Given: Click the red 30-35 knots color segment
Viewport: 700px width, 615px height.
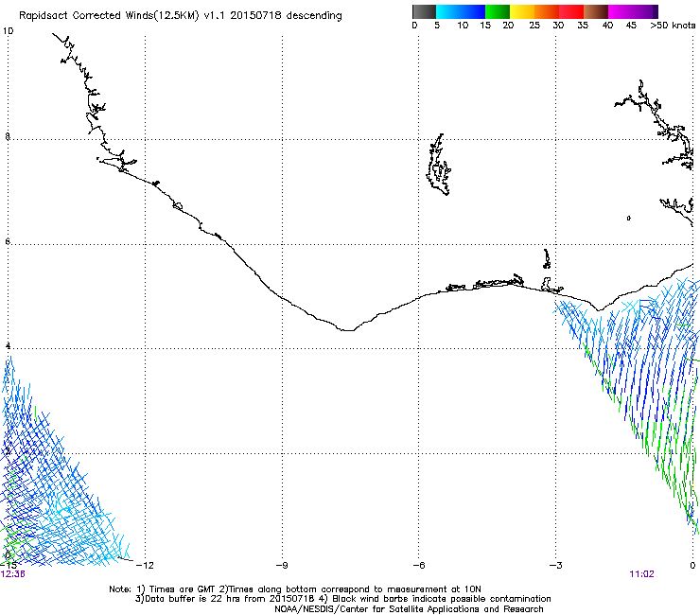Looking at the screenshot, I should pos(571,11).
